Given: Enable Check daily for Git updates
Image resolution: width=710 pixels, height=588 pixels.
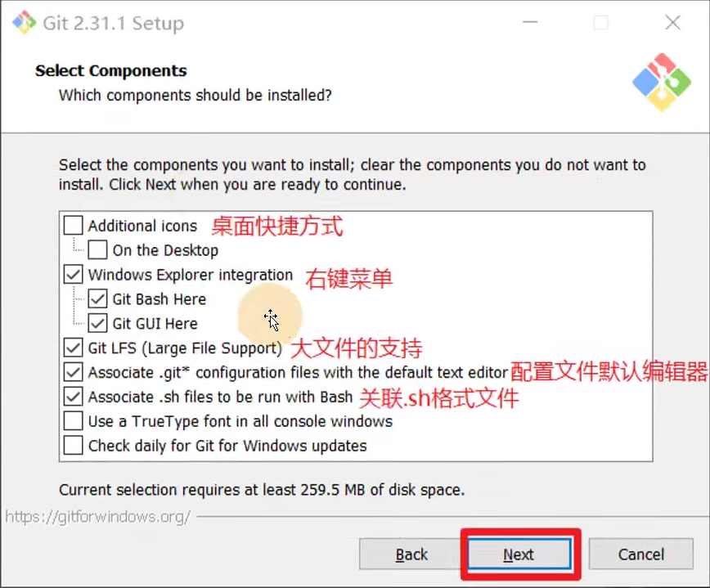Looking at the screenshot, I should click(74, 446).
